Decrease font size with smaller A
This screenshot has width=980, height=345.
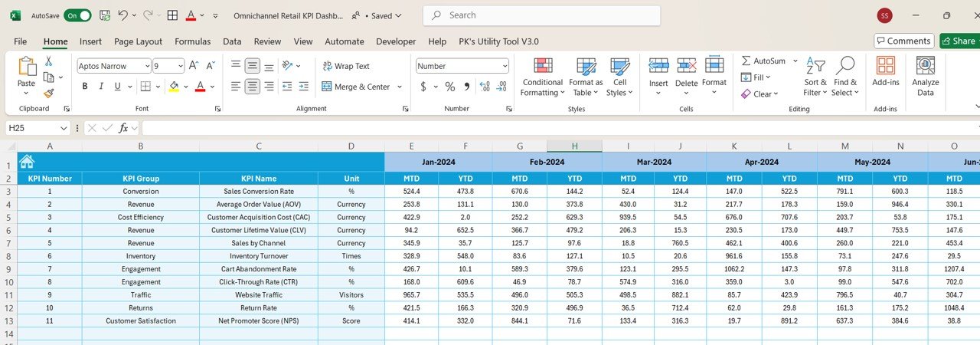(210, 66)
